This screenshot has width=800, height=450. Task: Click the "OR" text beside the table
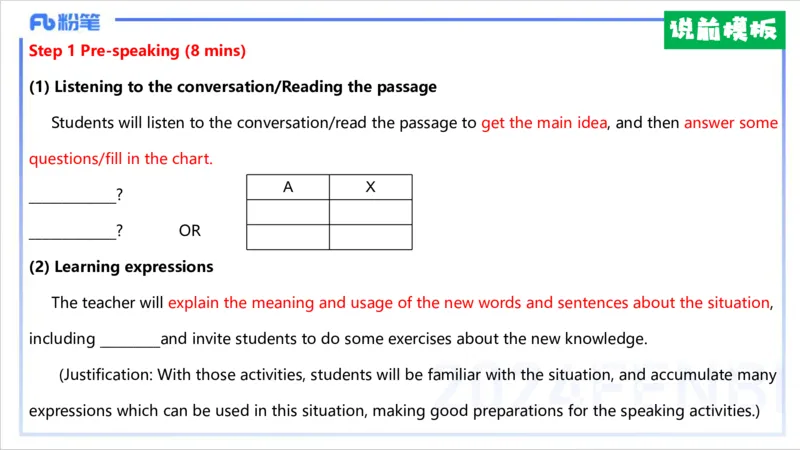190,231
